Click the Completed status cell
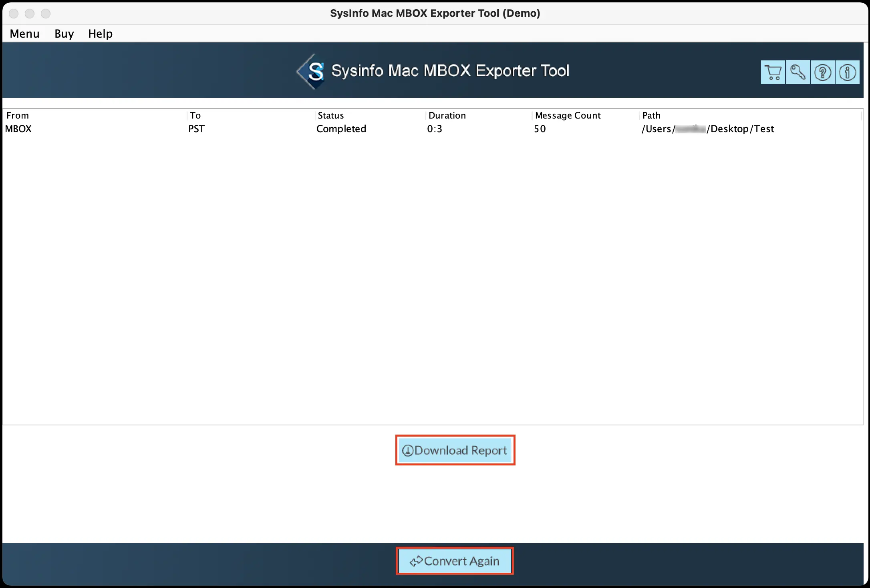Image resolution: width=870 pixels, height=588 pixels. pos(341,129)
